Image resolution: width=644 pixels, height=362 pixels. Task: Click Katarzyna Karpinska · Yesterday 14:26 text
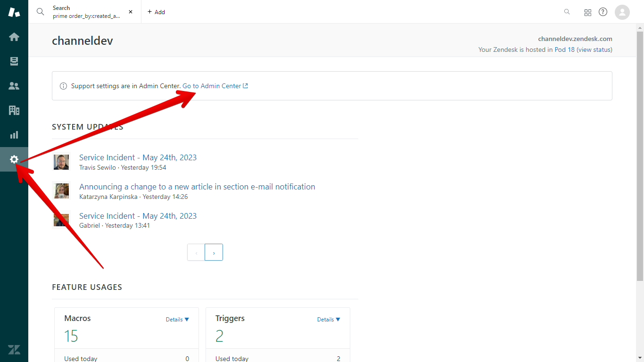pyautogui.click(x=133, y=197)
